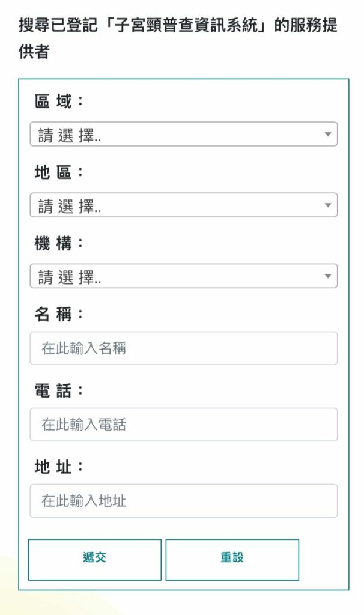The image size is (364, 615).
Task: Open the 地區 selection dropdown
Action: pos(182,205)
